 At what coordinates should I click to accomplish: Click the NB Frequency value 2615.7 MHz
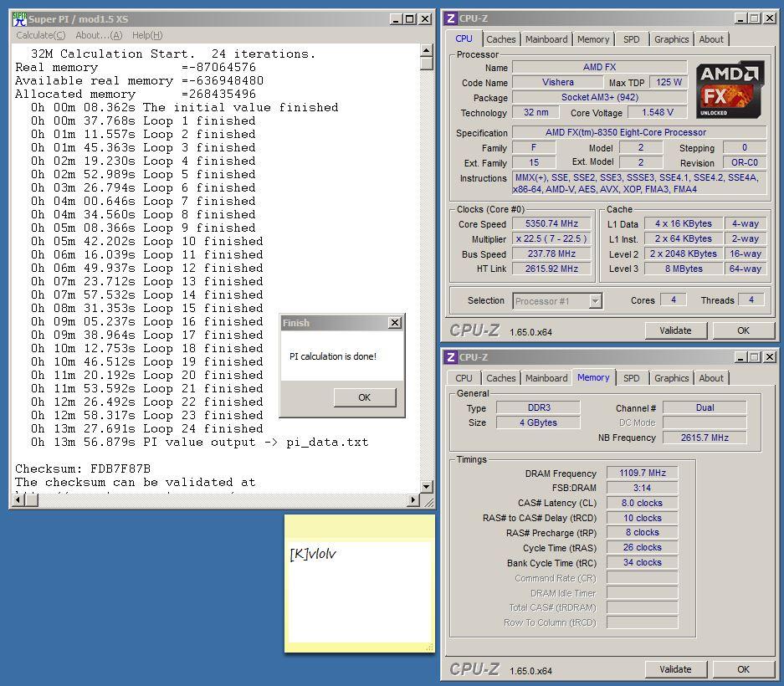tap(705, 438)
